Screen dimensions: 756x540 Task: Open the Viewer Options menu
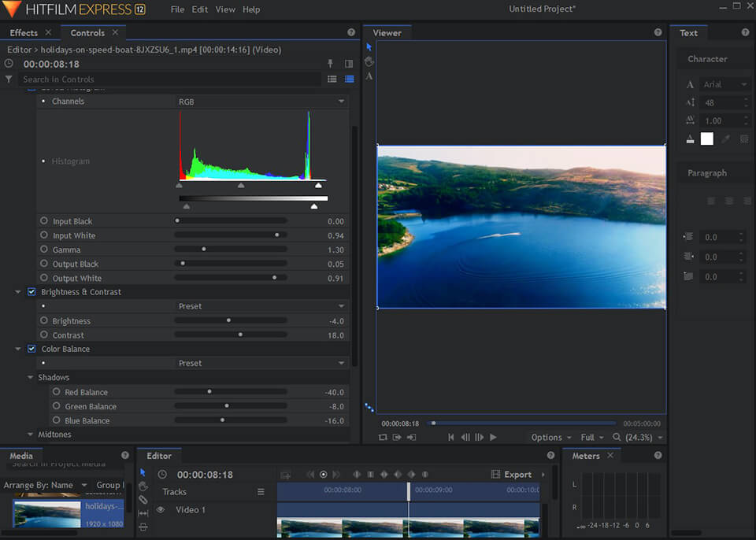[551, 438]
